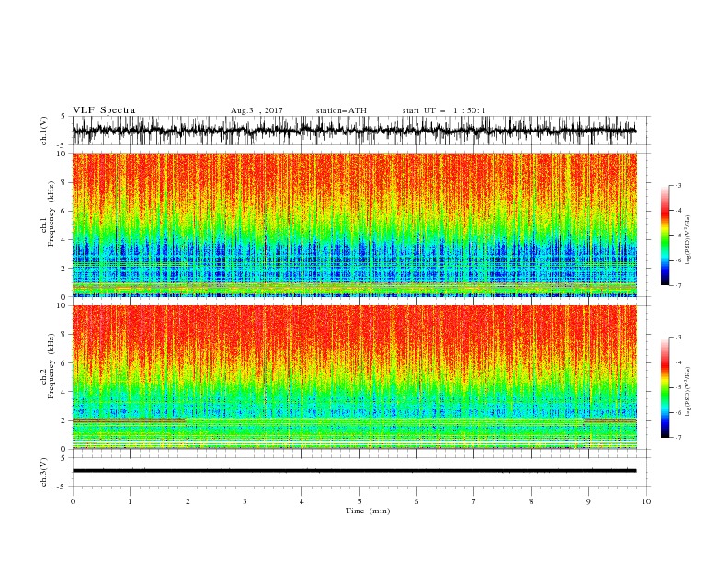
Task: Click the "4" kHz tick on ch.1 axis
Action: [x=64, y=240]
